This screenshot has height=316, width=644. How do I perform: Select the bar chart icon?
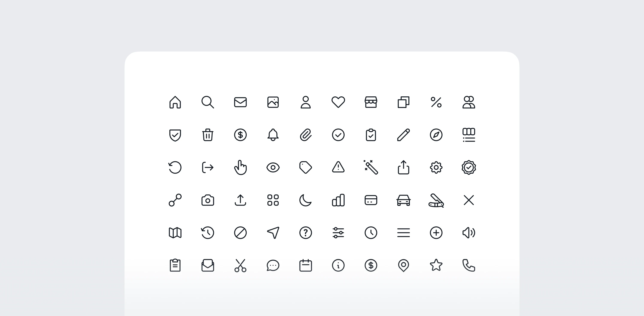[x=338, y=200]
